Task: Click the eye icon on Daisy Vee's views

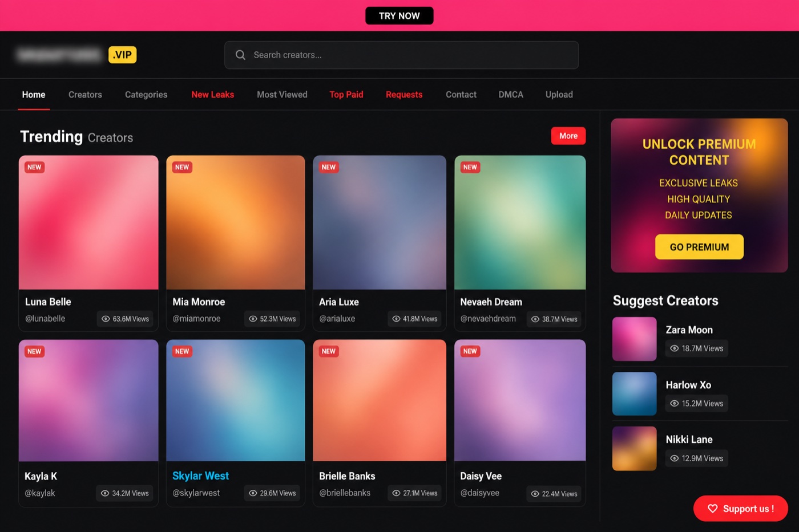Action: [535, 494]
